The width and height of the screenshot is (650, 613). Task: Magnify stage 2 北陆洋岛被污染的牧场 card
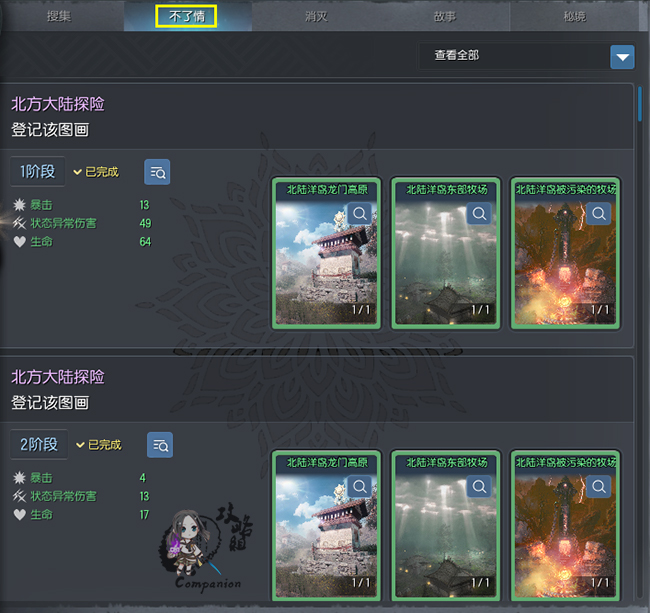pos(599,486)
